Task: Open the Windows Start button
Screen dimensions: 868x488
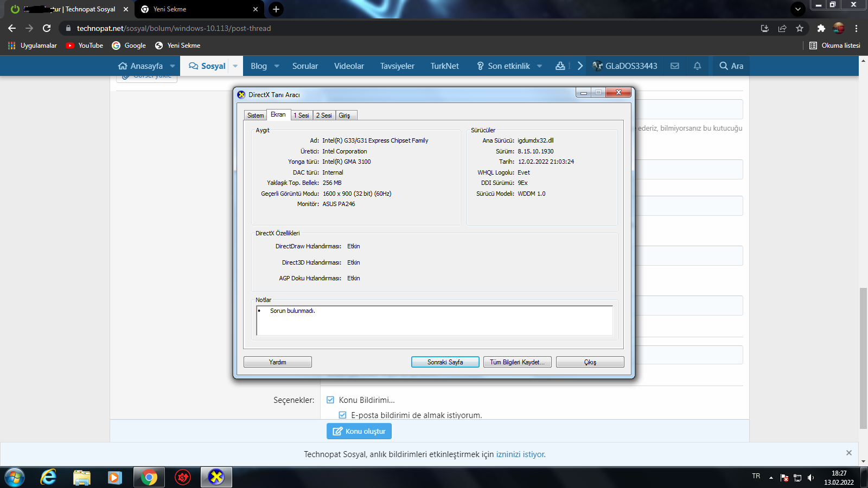Action: click(15, 477)
